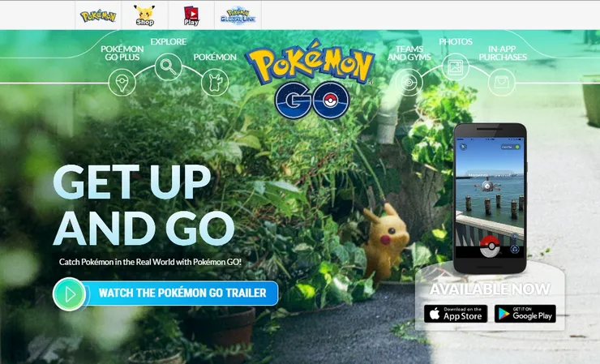
Task: Click the In-App Purchases shopping bag icon
Action: [502, 83]
